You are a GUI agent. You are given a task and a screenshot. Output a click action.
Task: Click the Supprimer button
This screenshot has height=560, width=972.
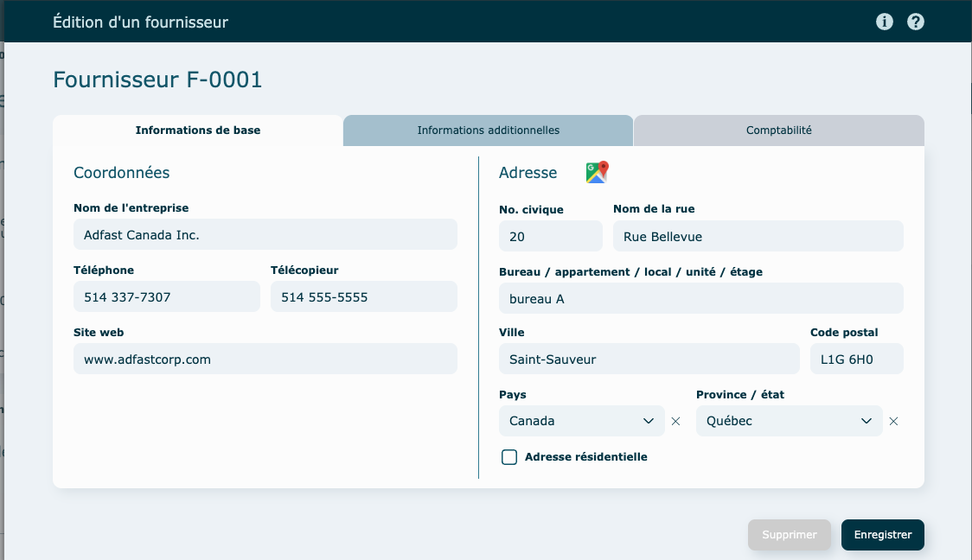789,535
